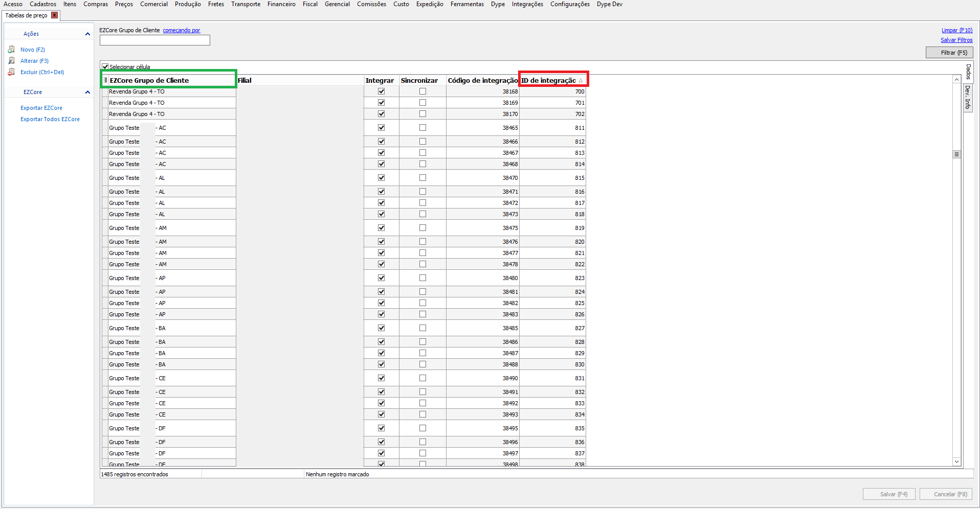Sort by Código de integração column header
The height and width of the screenshot is (509, 980).
coord(483,80)
